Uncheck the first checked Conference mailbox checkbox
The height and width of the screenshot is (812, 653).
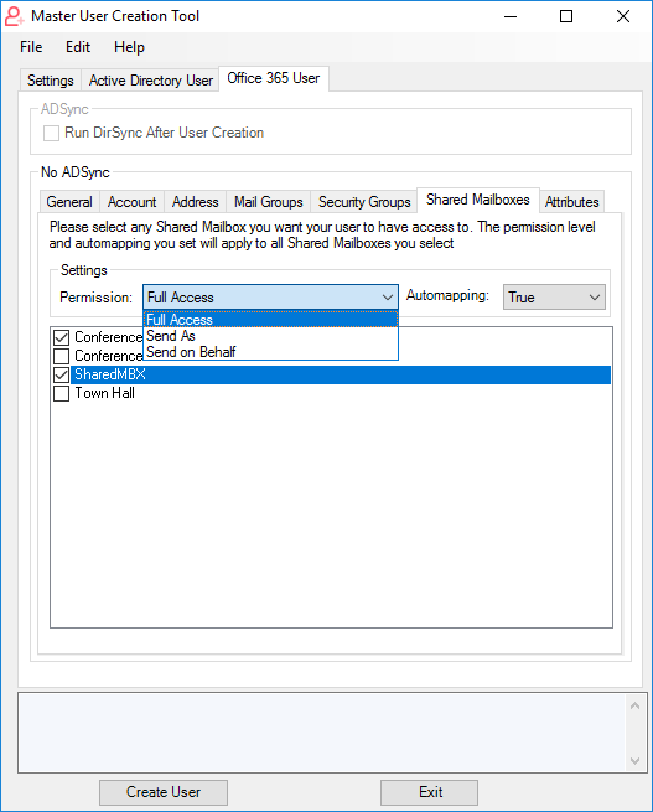tap(61, 337)
